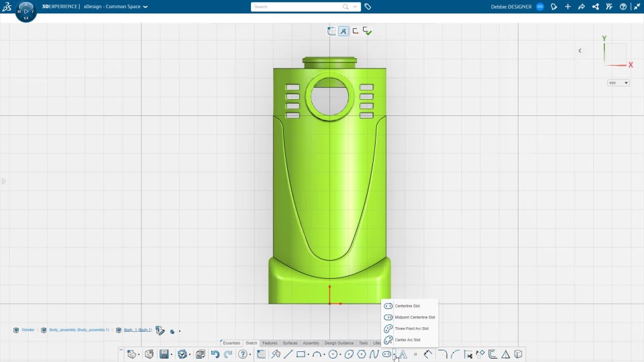This screenshot has height=362, width=644.
Task: Click the Undo arrow icon
Action: point(215,355)
